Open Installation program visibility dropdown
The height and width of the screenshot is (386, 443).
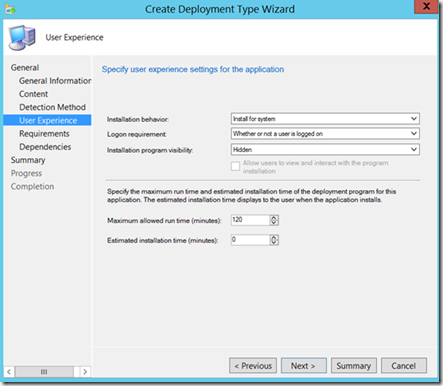point(325,149)
